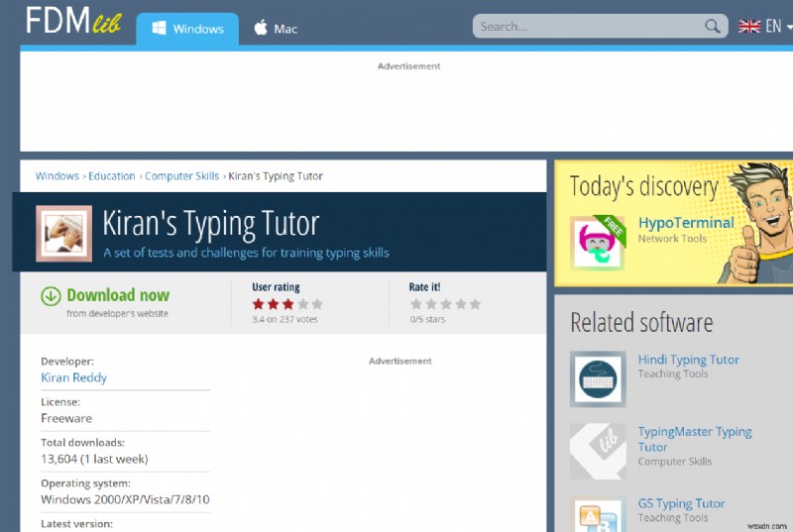This screenshot has height=532, width=793.
Task: Click 'Freeware' license value
Action: [x=66, y=418]
